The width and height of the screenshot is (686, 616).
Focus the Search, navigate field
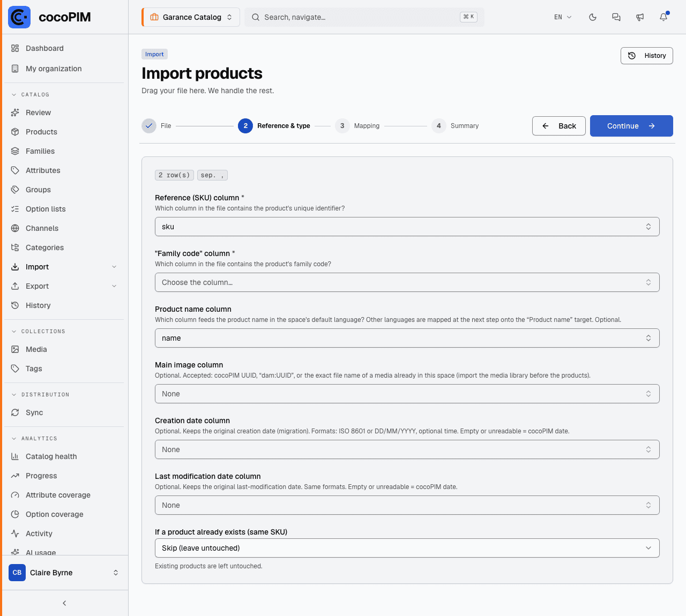[364, 17]
